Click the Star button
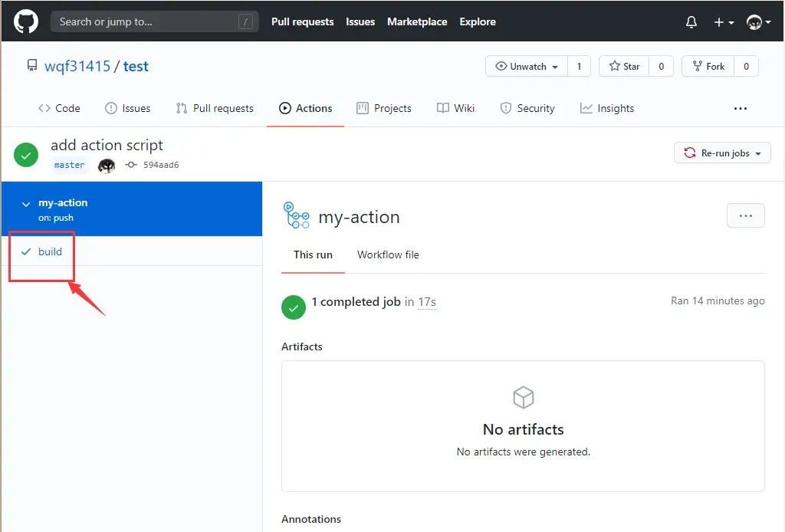This screenshot has width=785, height=532. [624, 67]
